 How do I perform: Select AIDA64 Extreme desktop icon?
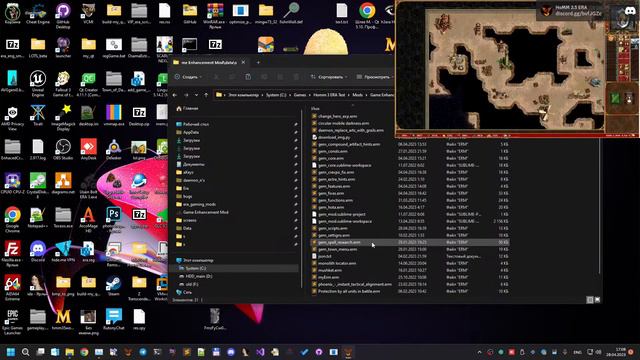coord(12,287)
